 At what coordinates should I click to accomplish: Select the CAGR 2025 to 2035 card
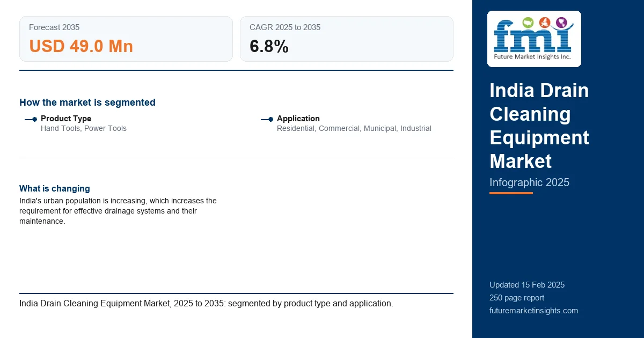pyautogui.click(x=347, y=39)
